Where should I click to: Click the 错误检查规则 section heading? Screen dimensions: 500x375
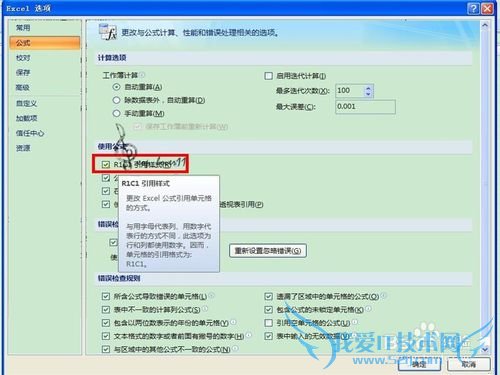119,278
